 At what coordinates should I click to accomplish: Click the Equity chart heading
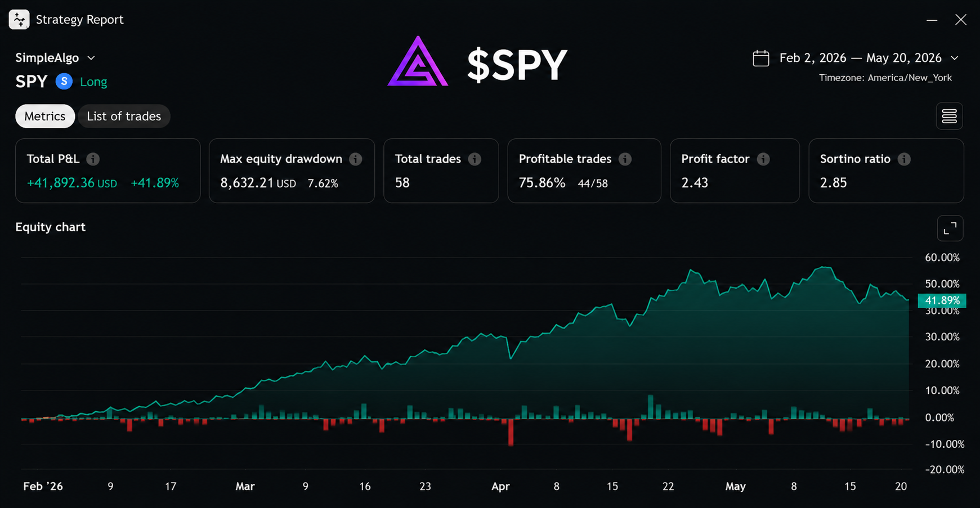[51, 227]
